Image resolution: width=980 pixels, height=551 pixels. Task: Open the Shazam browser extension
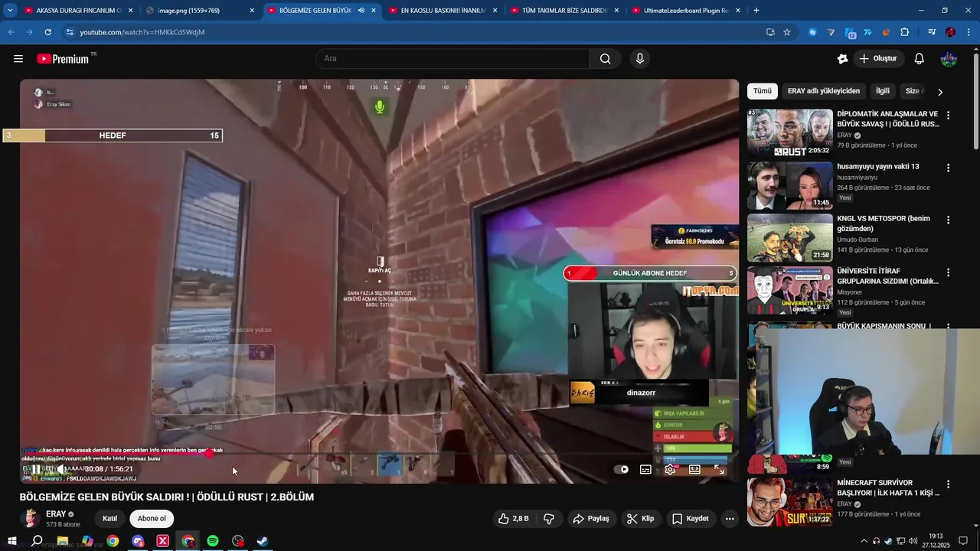pyautogui.click(x=812, y=32)
